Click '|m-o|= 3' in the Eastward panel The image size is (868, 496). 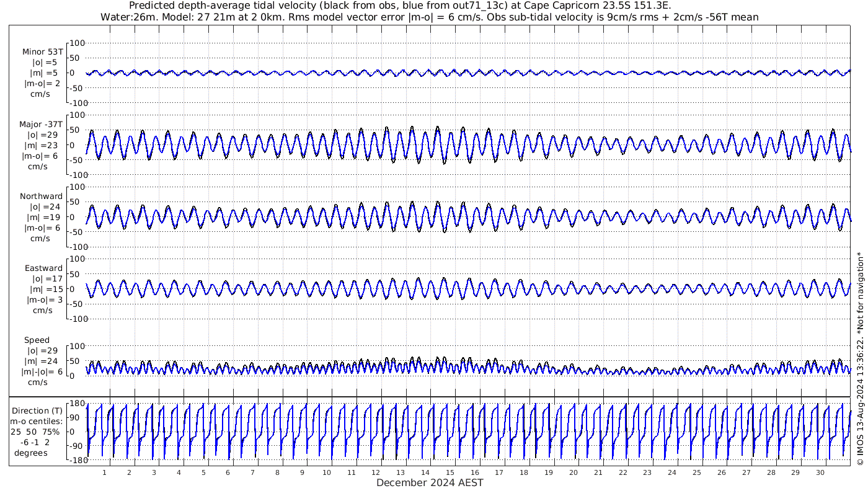click(43, 300)
